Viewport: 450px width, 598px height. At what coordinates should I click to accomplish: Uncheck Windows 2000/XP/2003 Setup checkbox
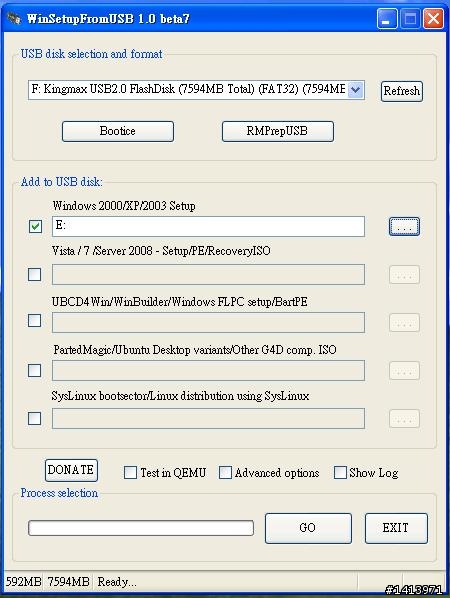coord(35,227)
